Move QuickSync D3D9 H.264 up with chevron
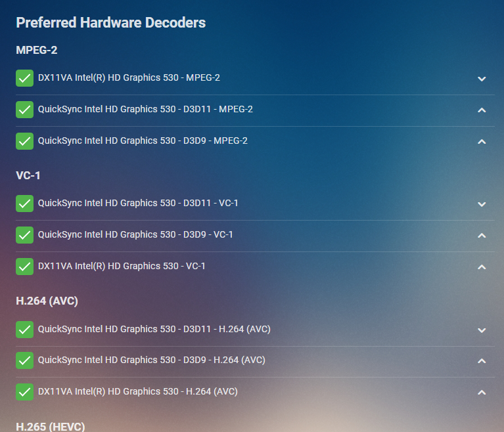Image resolution: width=504 pixels, height=432 pixels. pyautogui.click(x=482, y=360)
